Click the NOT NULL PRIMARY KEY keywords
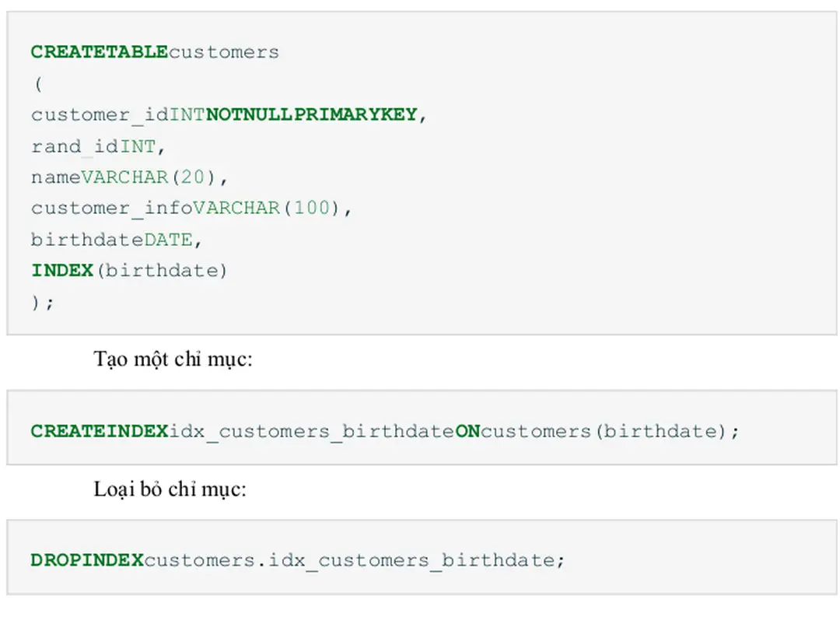 coord(311,115)
